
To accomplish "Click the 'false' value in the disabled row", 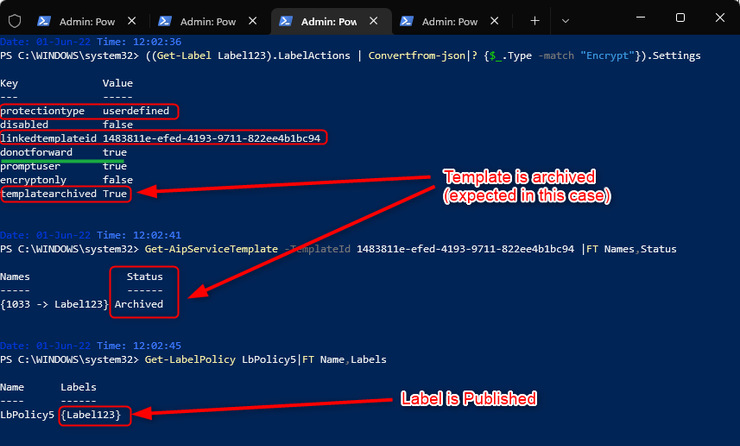I will tap(118, 125).
